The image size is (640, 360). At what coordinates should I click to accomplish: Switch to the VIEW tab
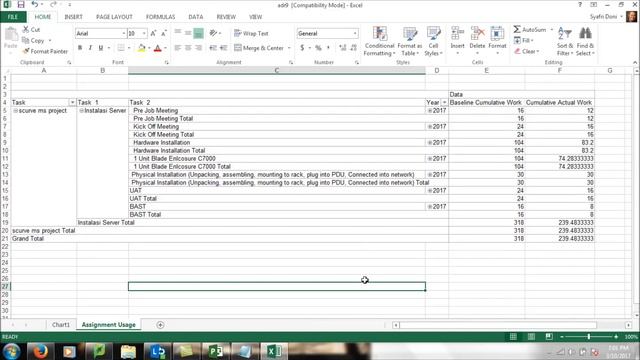256,17
